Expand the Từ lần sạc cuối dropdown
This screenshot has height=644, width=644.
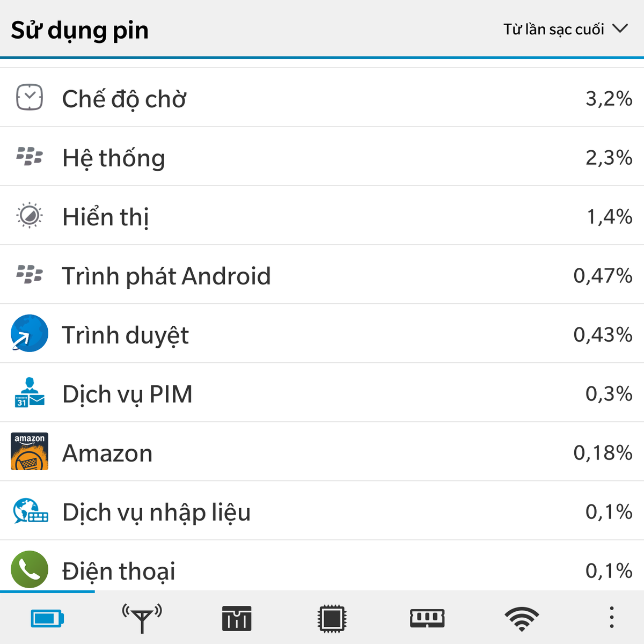[566, 29]
